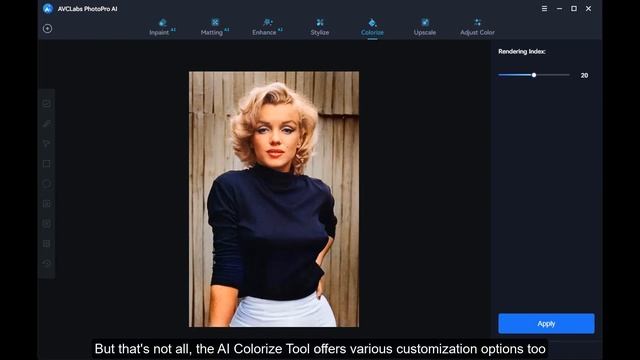
Task: Minimize the AVCLabs PhotoPro AI window
Action: click(559, 9)
